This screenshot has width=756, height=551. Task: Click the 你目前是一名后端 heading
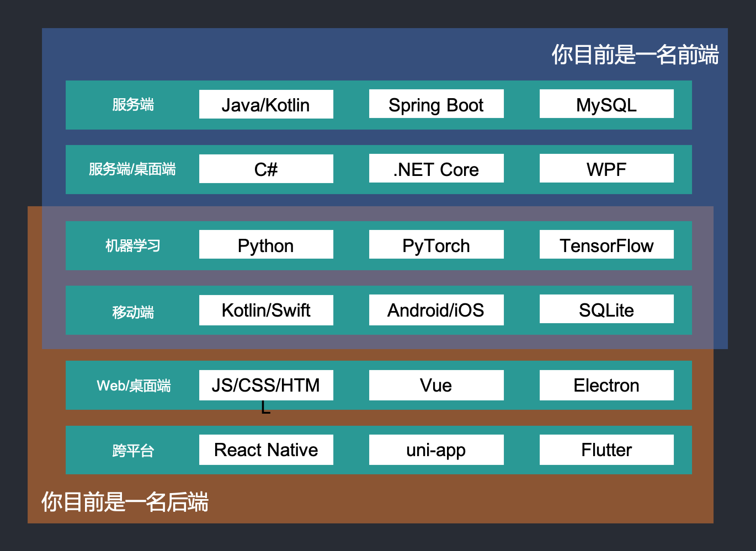click(125, 502)
